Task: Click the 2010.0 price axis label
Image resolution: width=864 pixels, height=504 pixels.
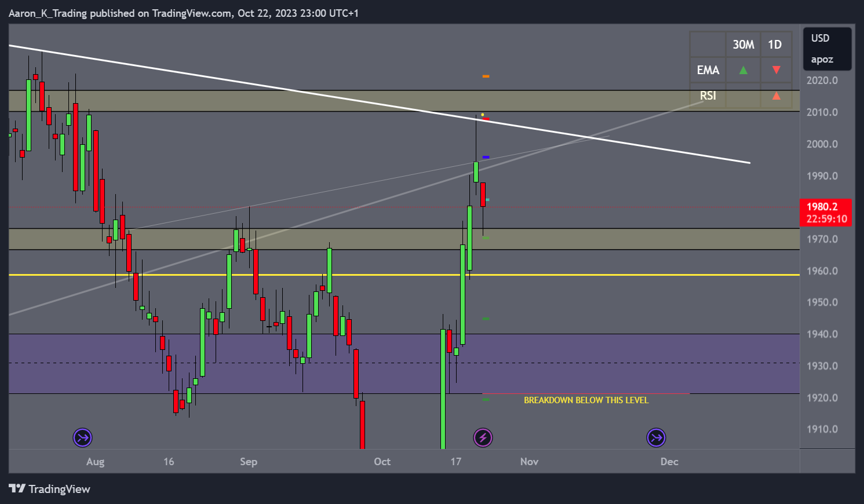Action: [822, 112]
